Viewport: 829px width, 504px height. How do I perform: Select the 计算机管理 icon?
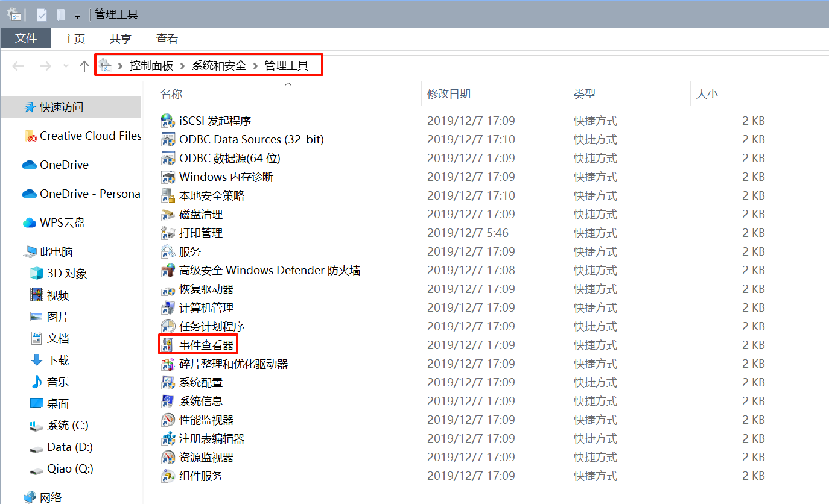(x=168, y=307)
